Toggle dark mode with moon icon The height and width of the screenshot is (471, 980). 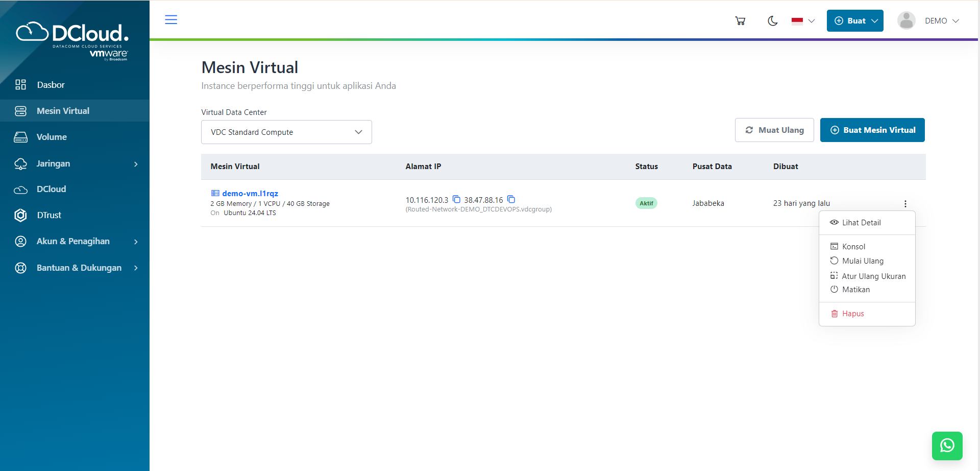(x=773, y=21)
